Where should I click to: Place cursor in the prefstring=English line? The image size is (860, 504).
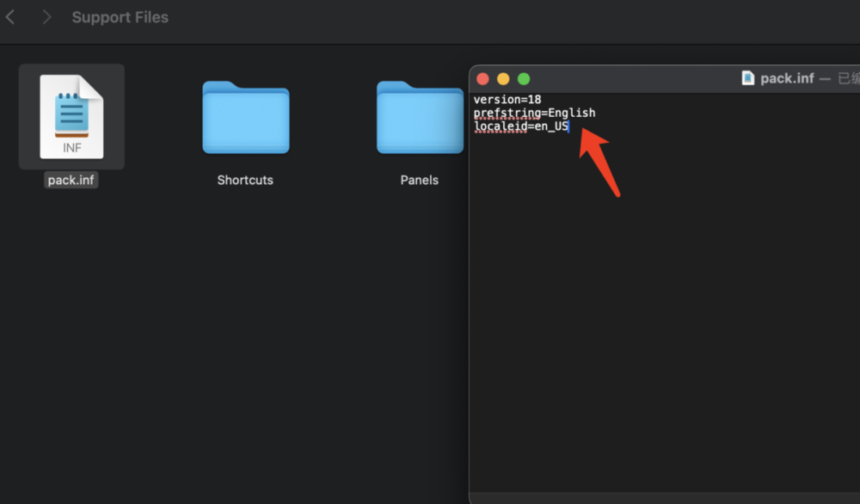534,113
